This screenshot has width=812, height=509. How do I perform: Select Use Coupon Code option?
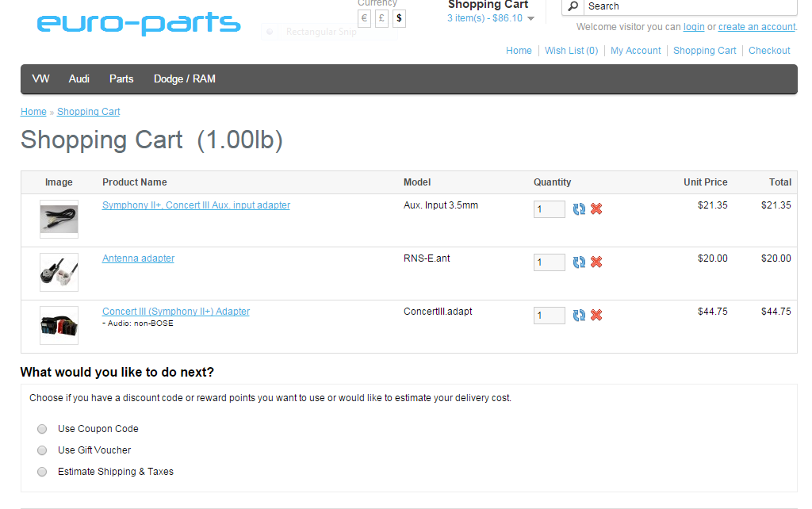[42, 429]
